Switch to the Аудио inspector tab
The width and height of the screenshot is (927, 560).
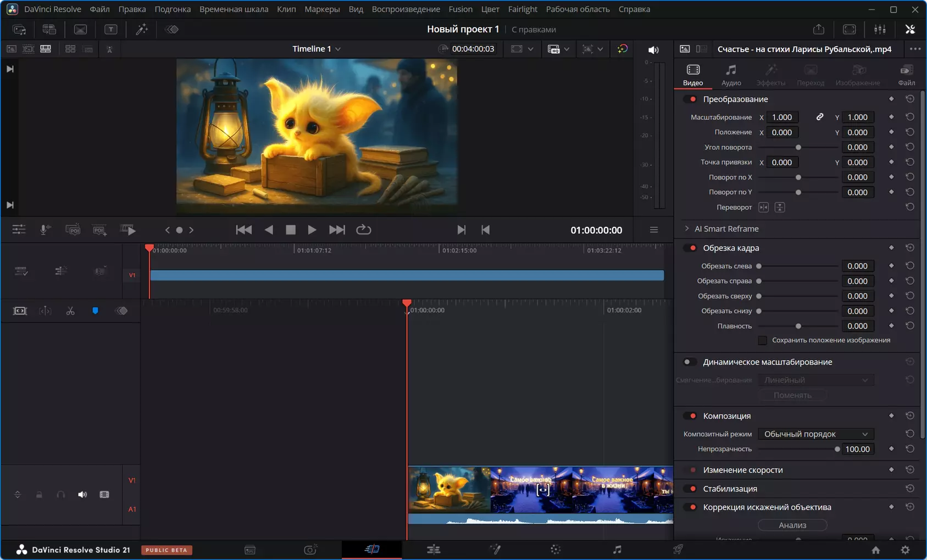coord(731,75)
